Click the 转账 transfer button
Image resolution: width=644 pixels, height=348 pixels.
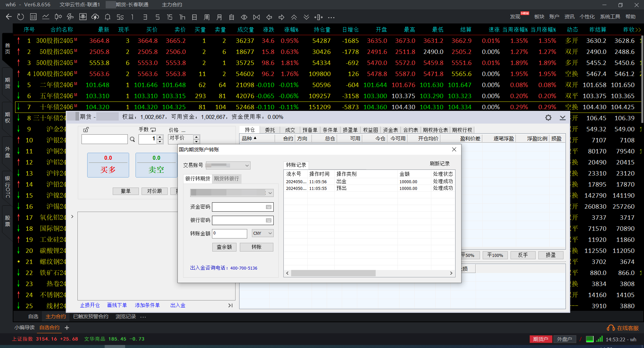click(x=257, y=247)
